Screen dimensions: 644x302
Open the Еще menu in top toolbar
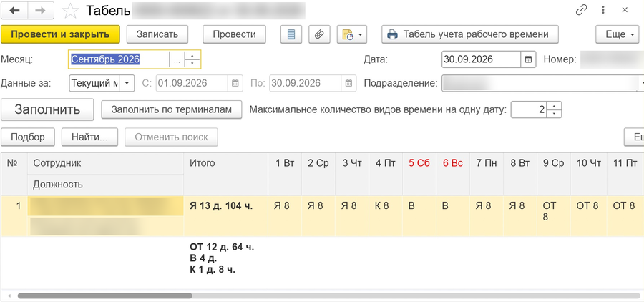[x=618, y=34]
